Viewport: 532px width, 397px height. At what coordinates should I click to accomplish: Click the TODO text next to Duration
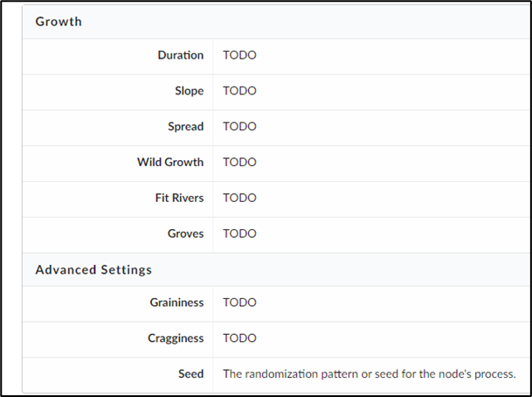pos(239,55)
